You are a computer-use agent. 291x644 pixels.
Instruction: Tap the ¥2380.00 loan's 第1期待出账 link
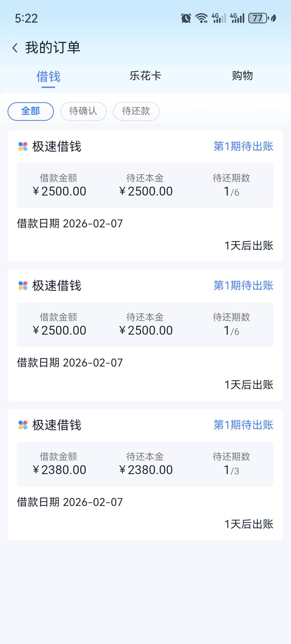(x=243, y=425)
